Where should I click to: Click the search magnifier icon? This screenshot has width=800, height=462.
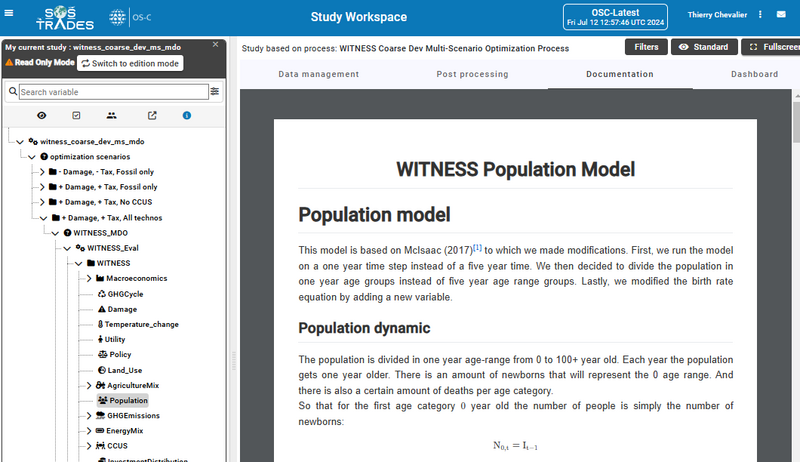coord(13,92)
